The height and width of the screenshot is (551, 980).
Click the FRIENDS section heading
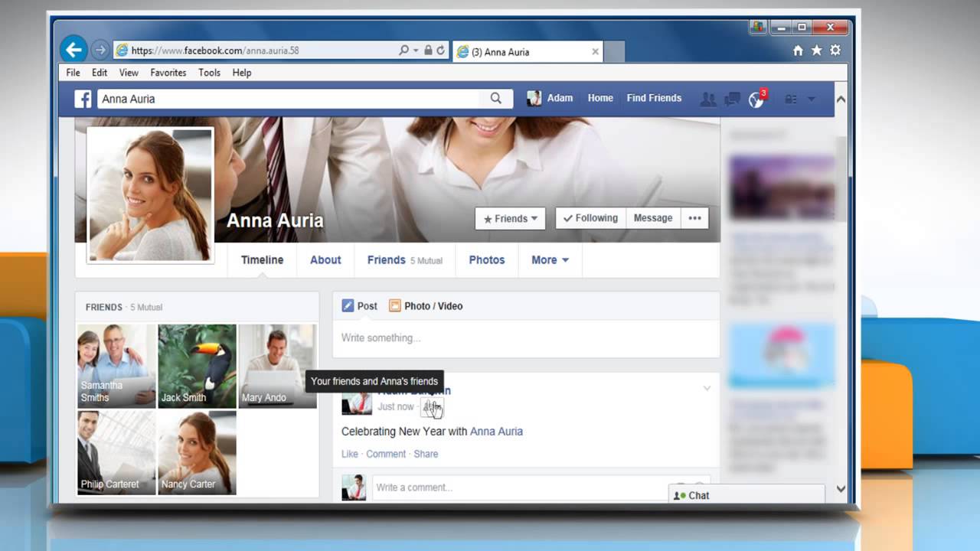104,307
